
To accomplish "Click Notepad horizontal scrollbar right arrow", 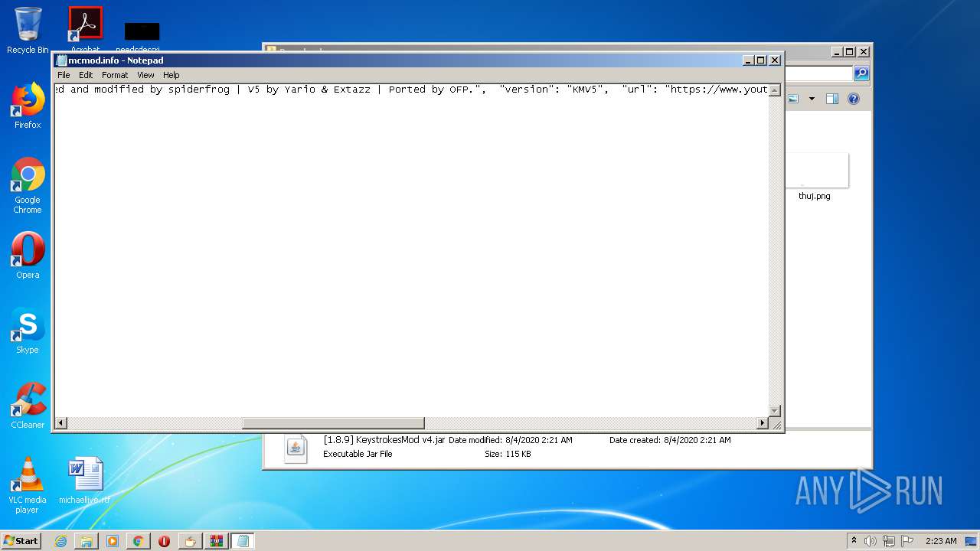I will pos(762,423).
